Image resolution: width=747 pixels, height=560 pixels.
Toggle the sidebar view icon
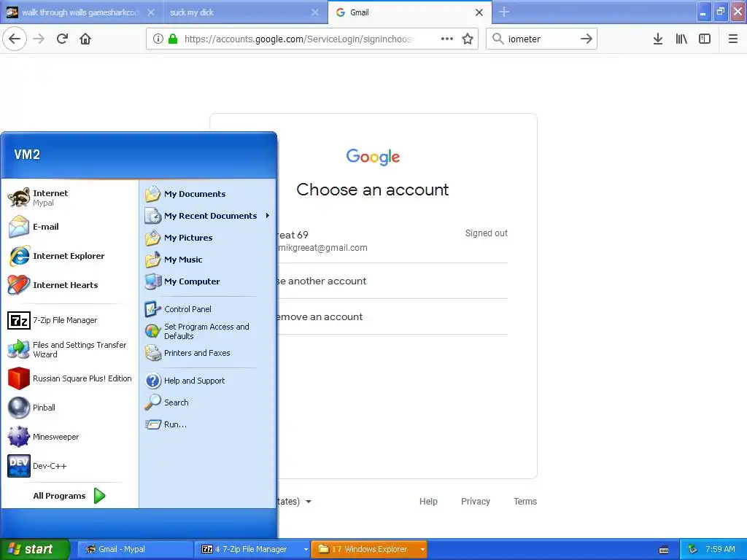tap(705, 39)
